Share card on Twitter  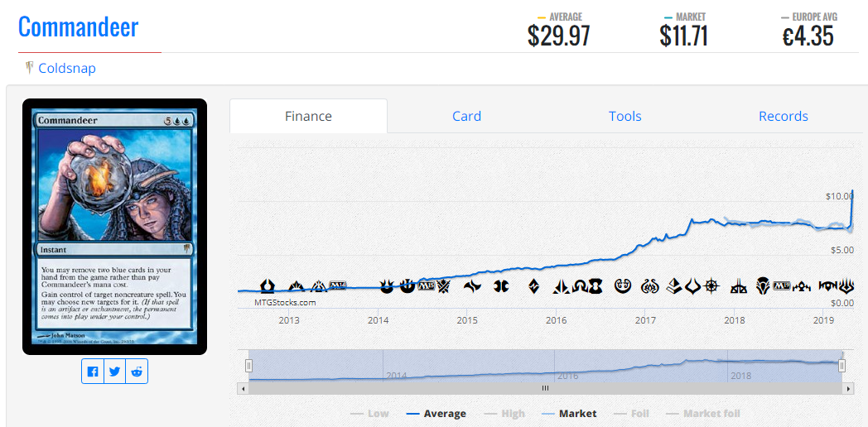tap(114, 372)
